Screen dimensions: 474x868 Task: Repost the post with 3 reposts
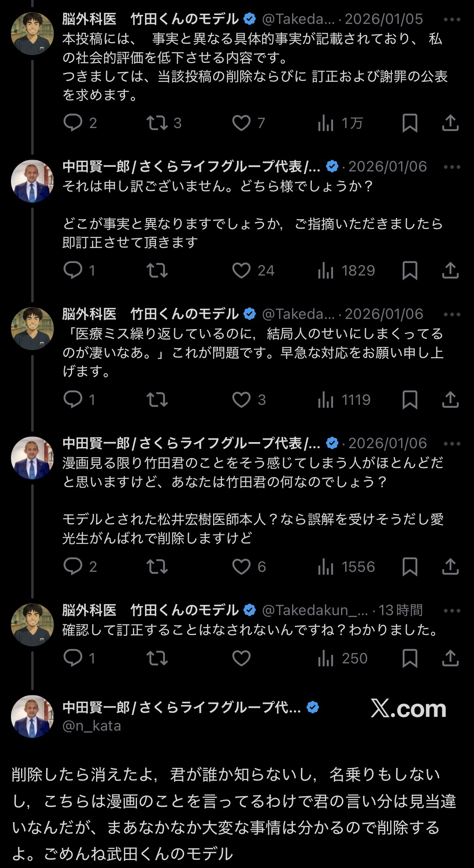click(157, 123)
